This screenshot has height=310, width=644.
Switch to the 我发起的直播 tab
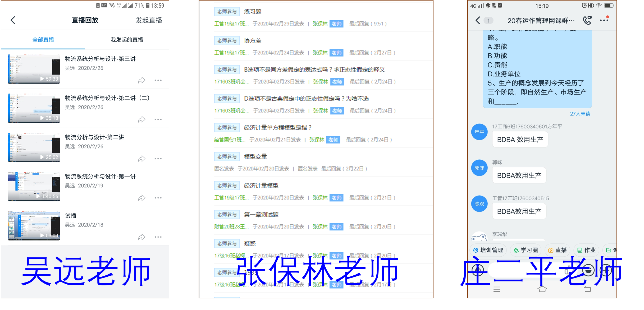pos(127,39)
